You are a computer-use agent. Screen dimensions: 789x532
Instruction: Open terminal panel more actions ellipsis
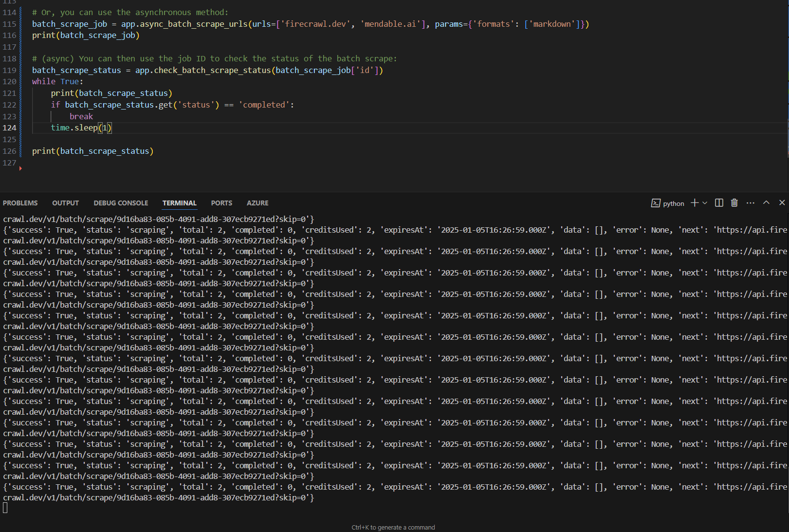pyautogui.click(x=751, y=203)
